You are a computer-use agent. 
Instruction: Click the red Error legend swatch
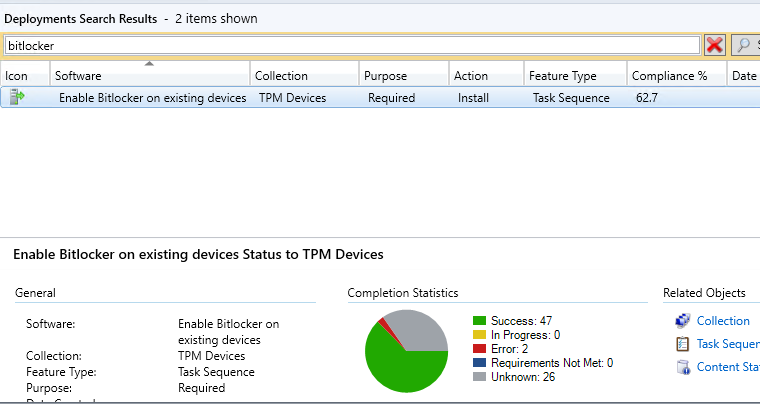pyautogui.click(x=479, y=349)
